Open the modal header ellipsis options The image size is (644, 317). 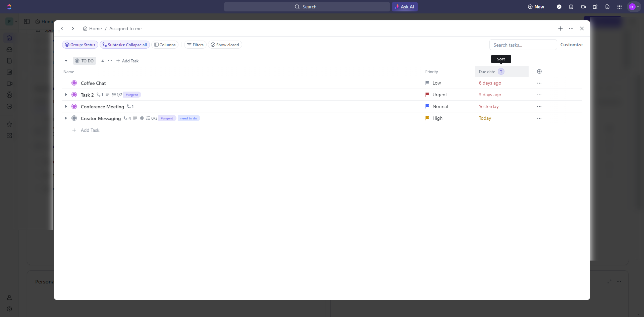[571, 29]
